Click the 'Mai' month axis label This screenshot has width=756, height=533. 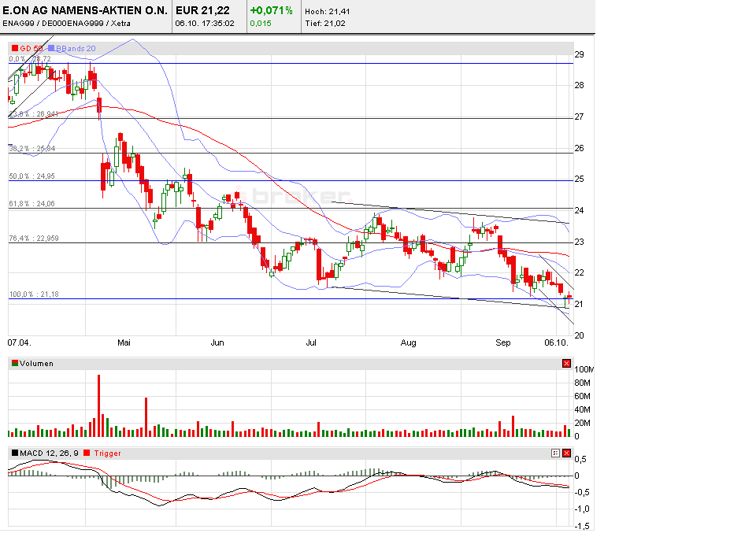tap(124, 342)
